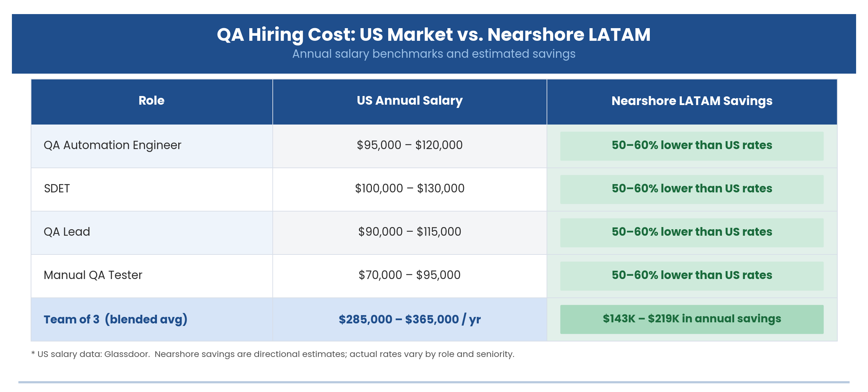The width and height of the screenshot is (868, 392).
Task: Select the 'QA Lead' role cell
Action: [152, 233]
